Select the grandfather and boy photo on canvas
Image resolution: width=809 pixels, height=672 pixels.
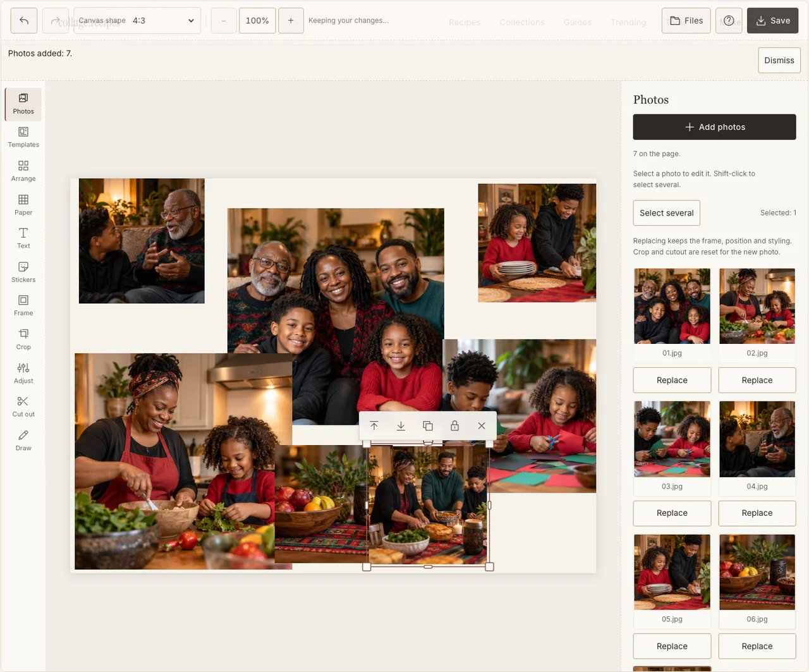pyautogui.click(x=142, y=241)
